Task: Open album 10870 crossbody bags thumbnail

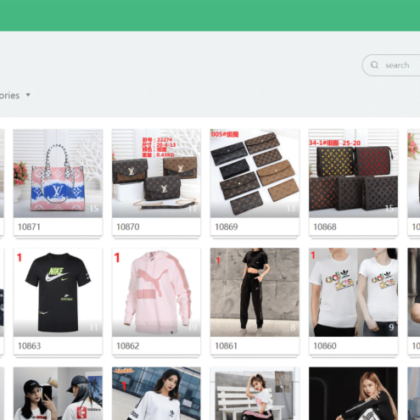Action: (156, 173)
